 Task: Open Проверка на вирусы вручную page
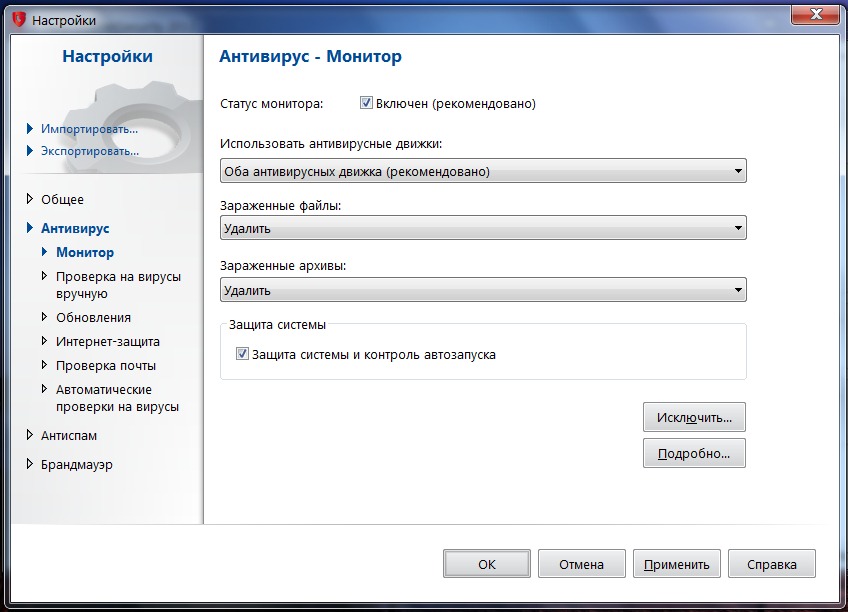pos(118,285)
